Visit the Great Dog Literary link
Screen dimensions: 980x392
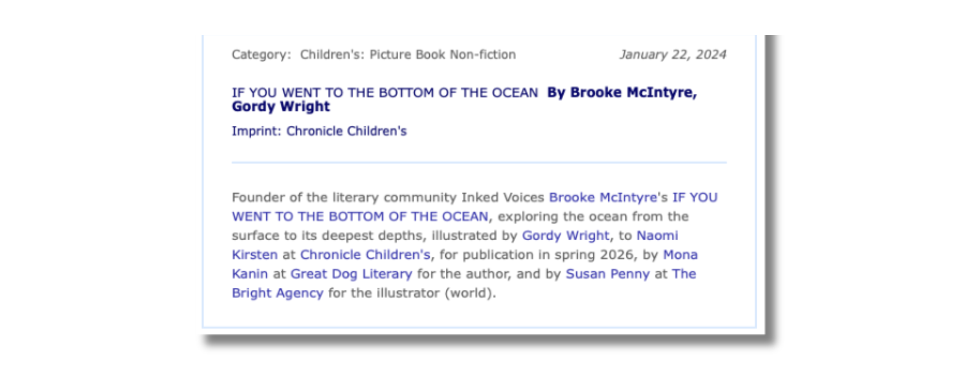coord(351,274)
